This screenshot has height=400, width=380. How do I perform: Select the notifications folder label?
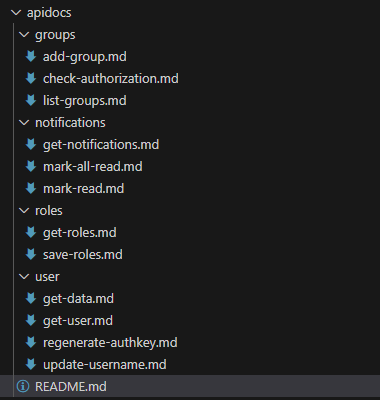70,123
